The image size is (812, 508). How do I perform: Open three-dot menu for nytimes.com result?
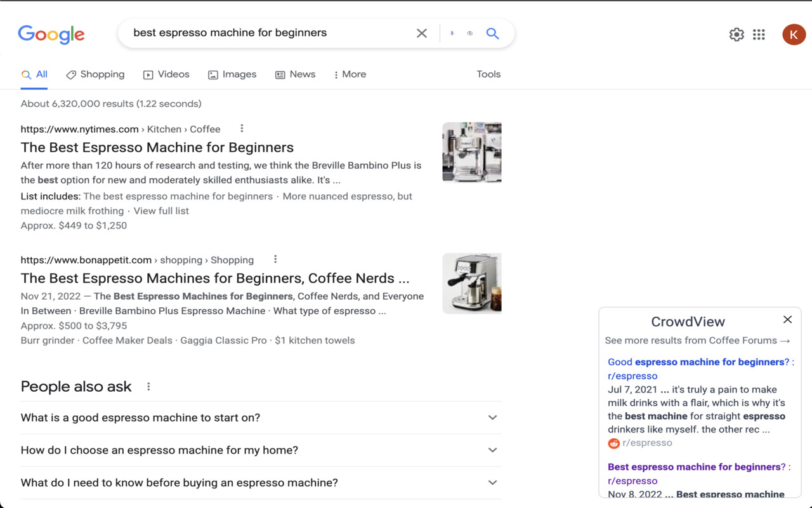[242, 128]
